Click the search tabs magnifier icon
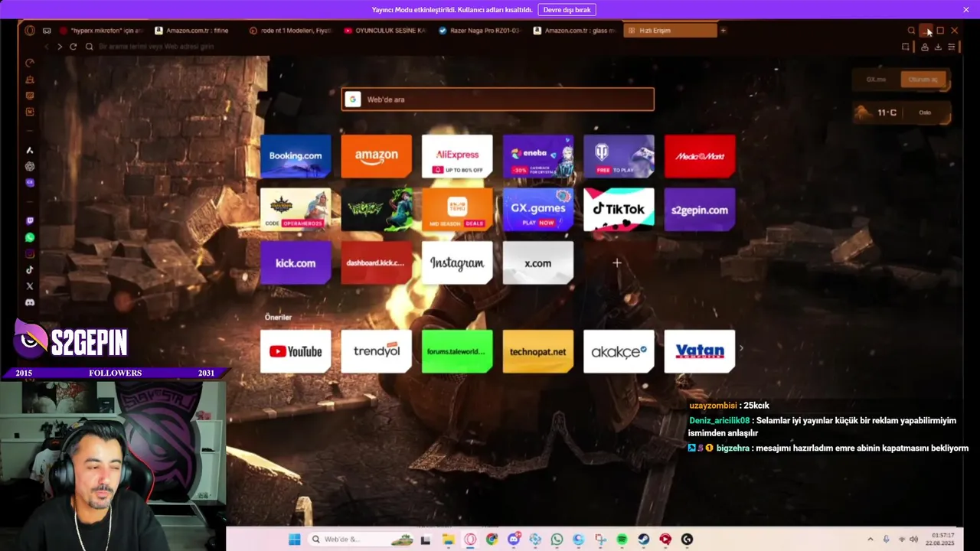The image size is (980, 551). (911, 31)
